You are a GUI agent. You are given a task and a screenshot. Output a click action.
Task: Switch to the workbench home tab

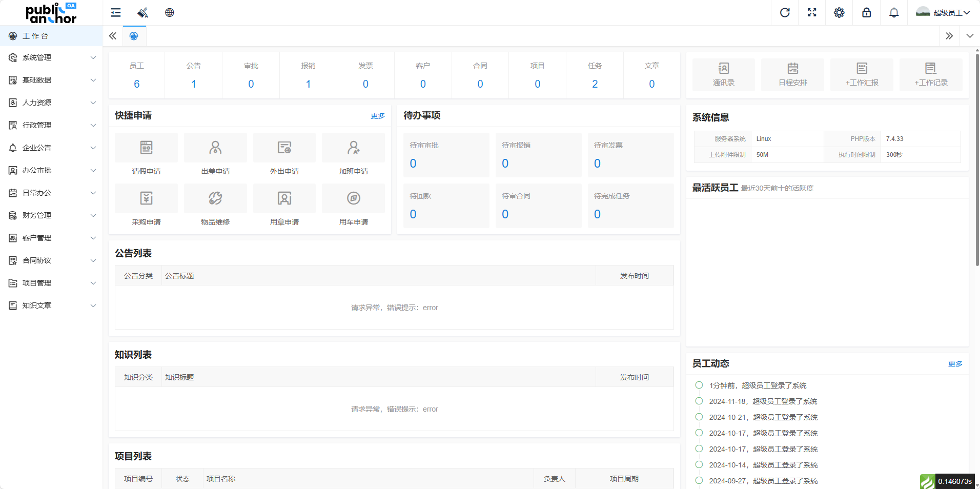coord(134,36)
